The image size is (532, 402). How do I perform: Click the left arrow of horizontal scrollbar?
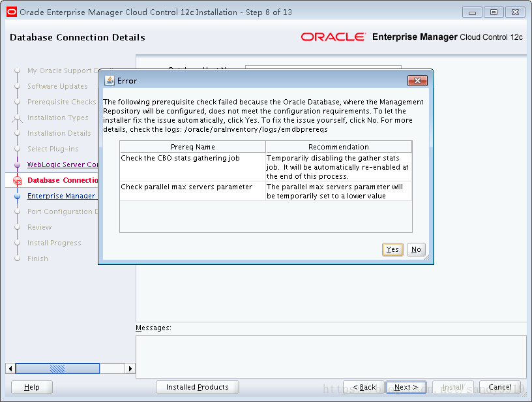coord(10,368)
